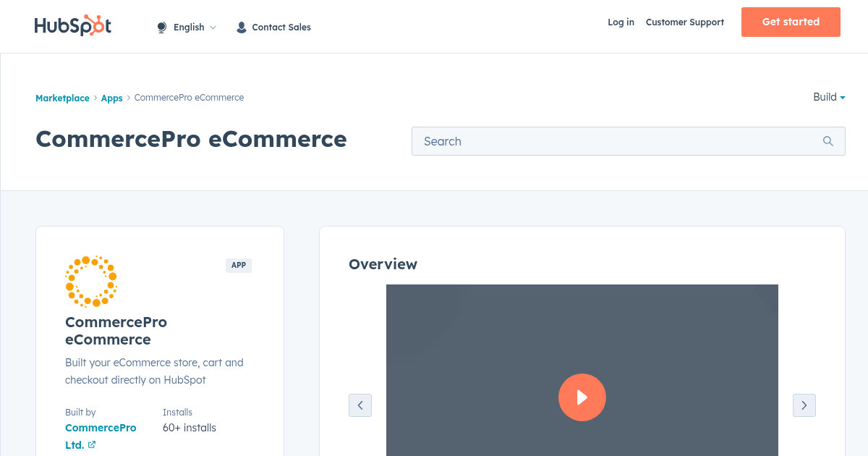Click the Get started button

791,22
